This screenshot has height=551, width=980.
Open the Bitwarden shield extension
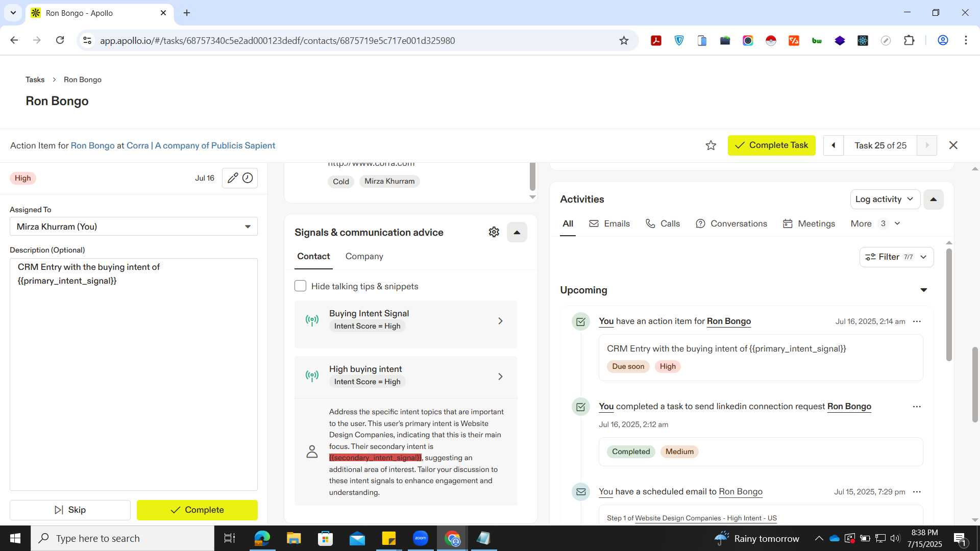pos(679,40)
